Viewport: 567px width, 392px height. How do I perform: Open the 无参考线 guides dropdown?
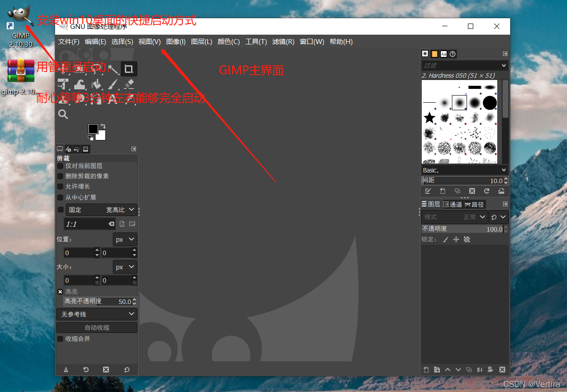pos(97,314)
